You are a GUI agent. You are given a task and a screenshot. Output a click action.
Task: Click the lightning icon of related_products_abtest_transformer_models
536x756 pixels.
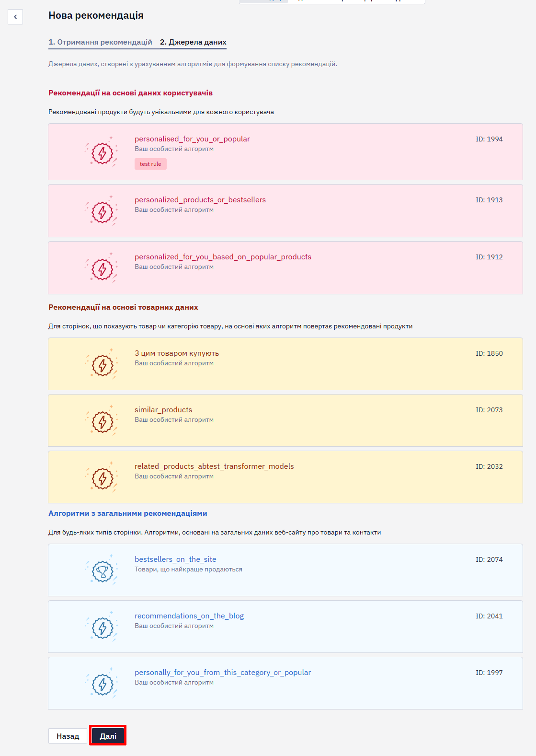tap(102, 477)
